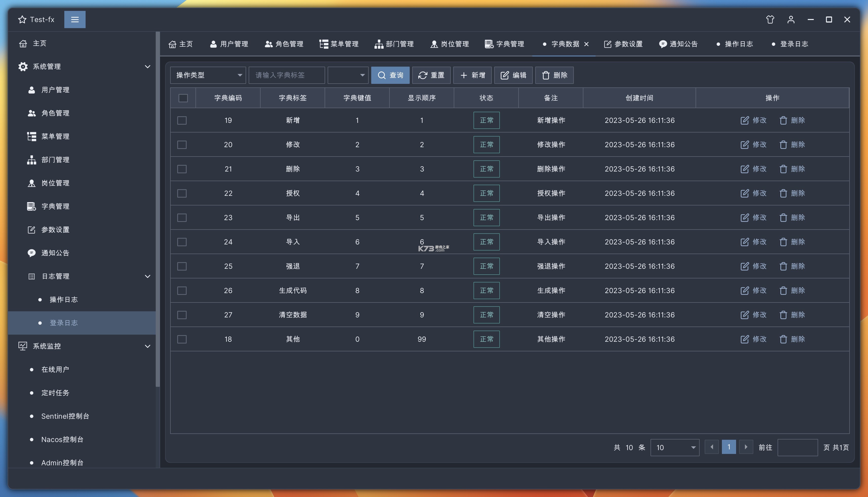Screen dimensions: 868x497
Task: Open 岗位管理 in the sidebar
Action: coord(82,183)
